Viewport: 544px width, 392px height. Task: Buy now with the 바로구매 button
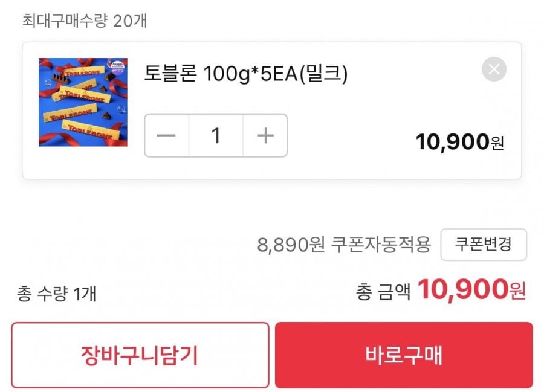pos(404,355)
